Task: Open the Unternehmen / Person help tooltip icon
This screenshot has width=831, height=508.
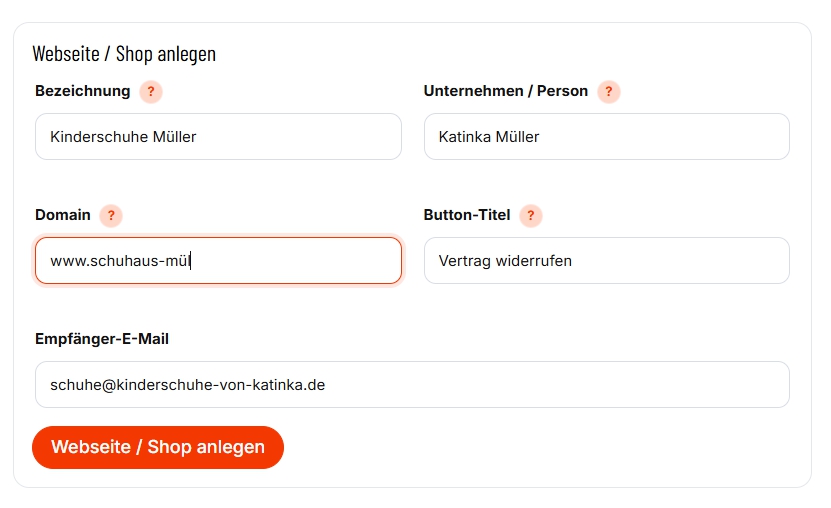Action: (x=609, y=92)
